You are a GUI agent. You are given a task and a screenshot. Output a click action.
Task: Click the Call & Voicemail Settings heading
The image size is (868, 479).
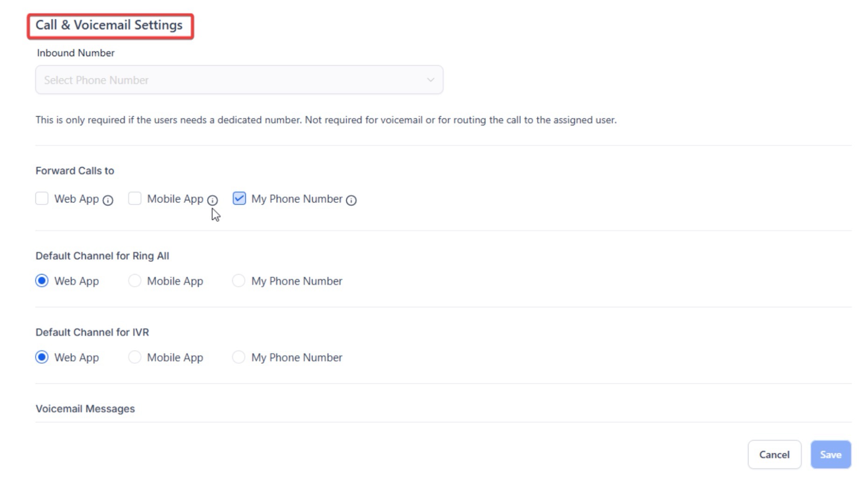pos(109,25)
